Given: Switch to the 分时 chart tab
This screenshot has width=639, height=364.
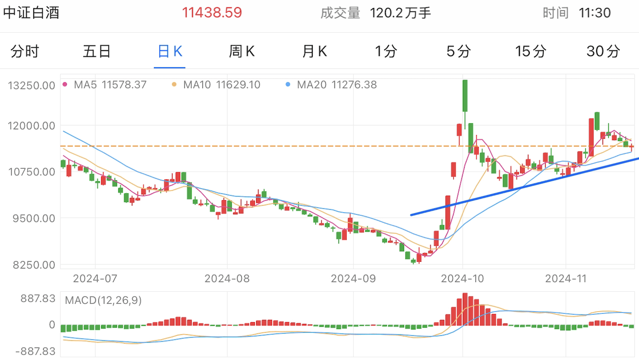Looking at the screenshot, I should [x=25, y=51].
